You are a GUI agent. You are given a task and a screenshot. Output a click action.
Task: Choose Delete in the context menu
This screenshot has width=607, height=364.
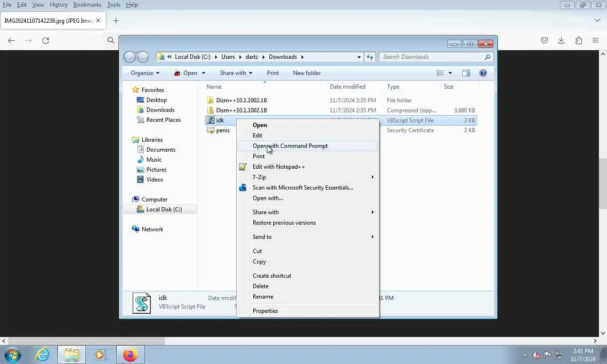(308, 286)
